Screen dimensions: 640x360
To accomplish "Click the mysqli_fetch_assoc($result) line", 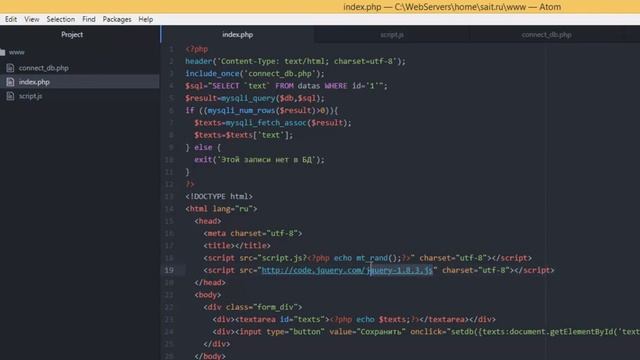I will pyautogui.click(x=273, y=122).
